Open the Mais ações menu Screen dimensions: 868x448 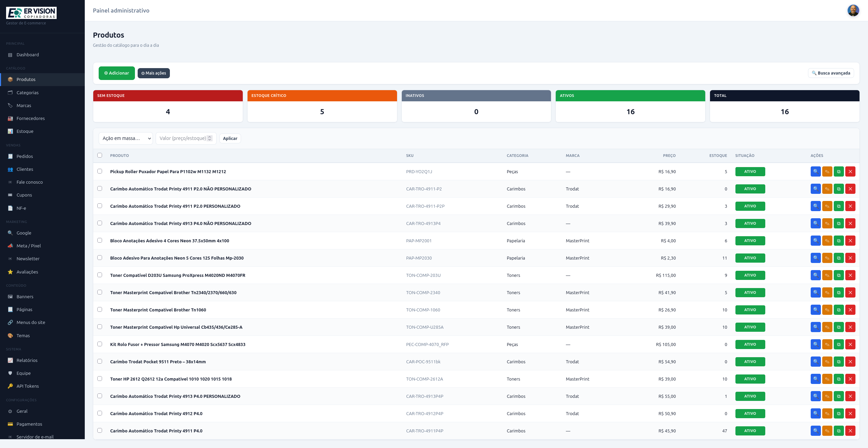pos(154,73)
